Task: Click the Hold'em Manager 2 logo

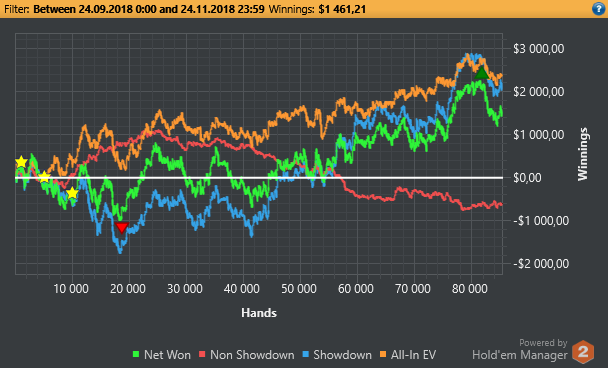Action: pyautogui.click(x=583, y=351)
